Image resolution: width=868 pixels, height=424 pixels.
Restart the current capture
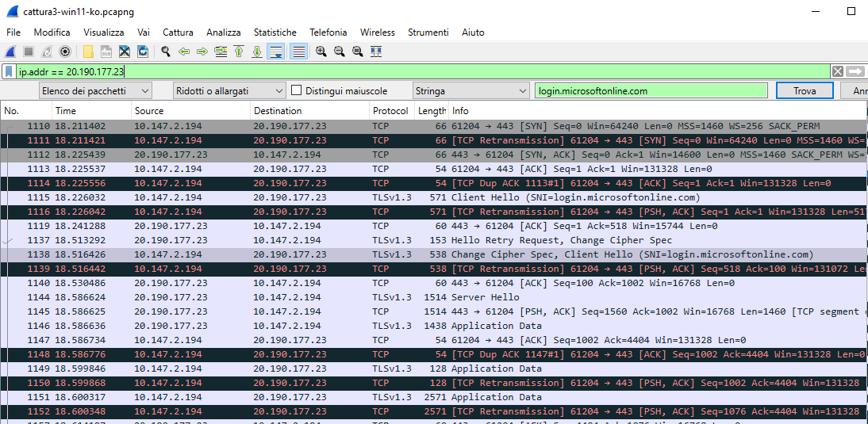[x=47, y=52]
